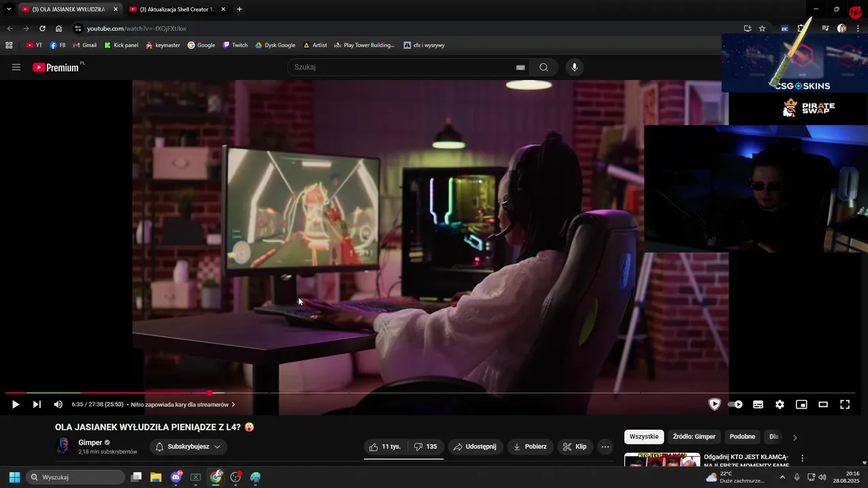Select the 'Źródło: Gimper' filter chip
This screenshot has height=488, width=868.
coord(694,436)
